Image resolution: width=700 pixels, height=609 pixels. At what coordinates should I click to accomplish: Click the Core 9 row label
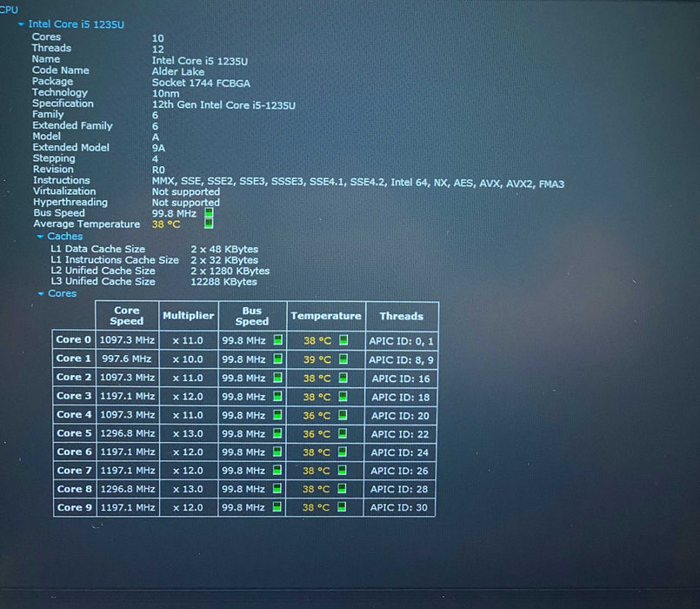75,507
